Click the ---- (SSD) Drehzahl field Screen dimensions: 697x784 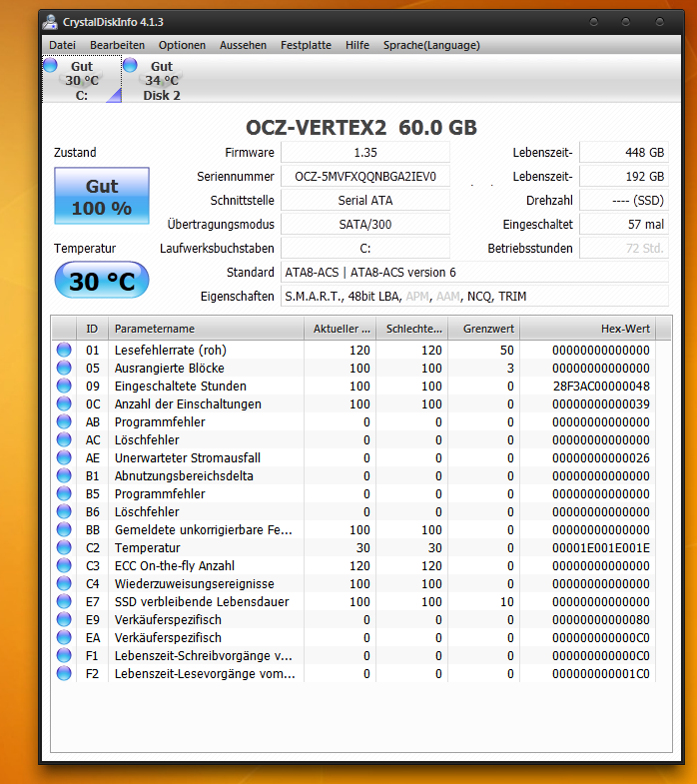pyautogui.click(x=623, y=200)
